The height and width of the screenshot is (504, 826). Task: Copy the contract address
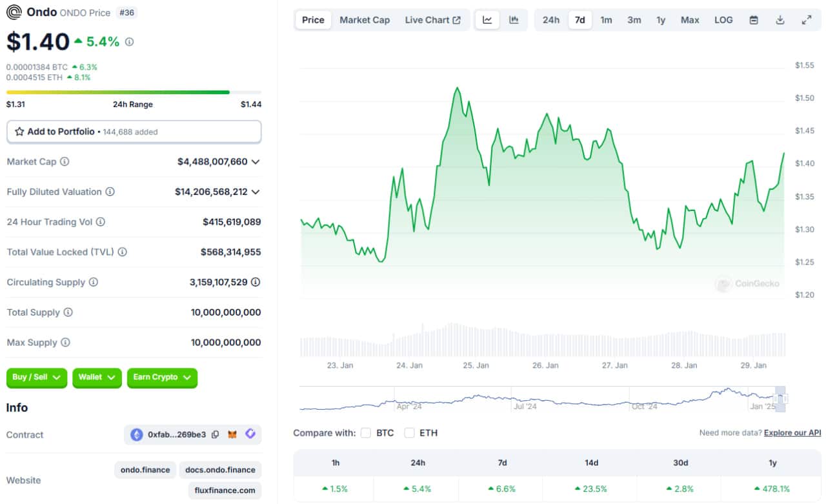[x=215, y=435]
